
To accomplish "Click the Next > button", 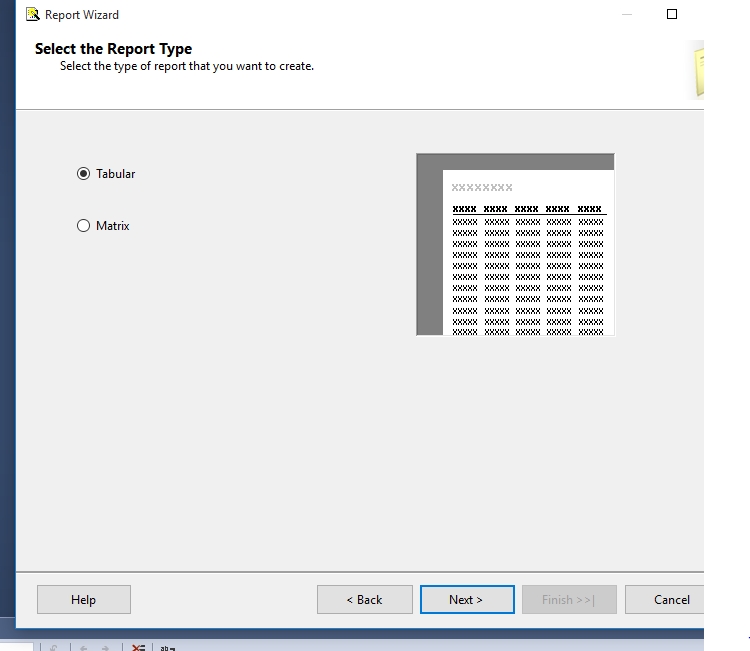I will tap(467, 600).
